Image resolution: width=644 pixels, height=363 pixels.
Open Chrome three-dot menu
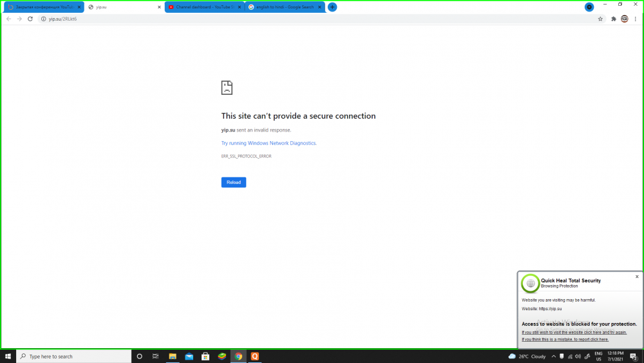pyautogui.click(x=635, y=19)
